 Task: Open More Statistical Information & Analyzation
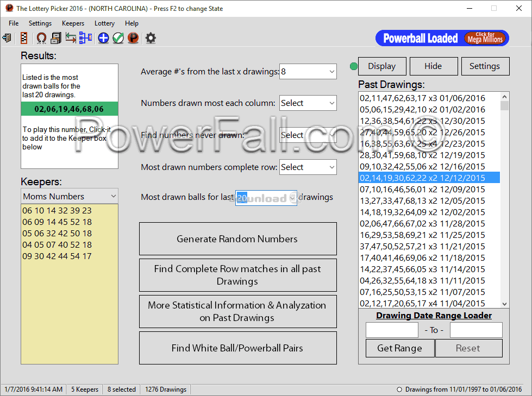coord(238,311)
